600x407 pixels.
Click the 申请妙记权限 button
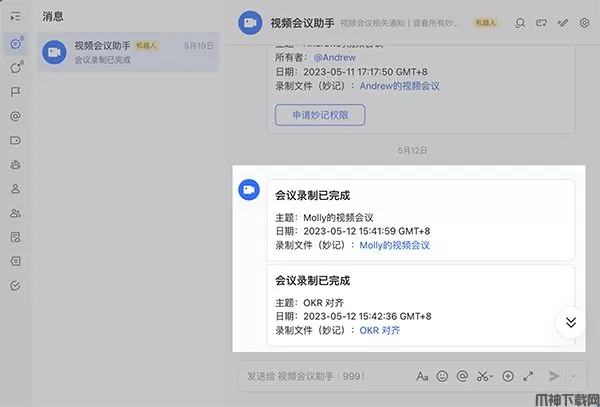point(320,115)
